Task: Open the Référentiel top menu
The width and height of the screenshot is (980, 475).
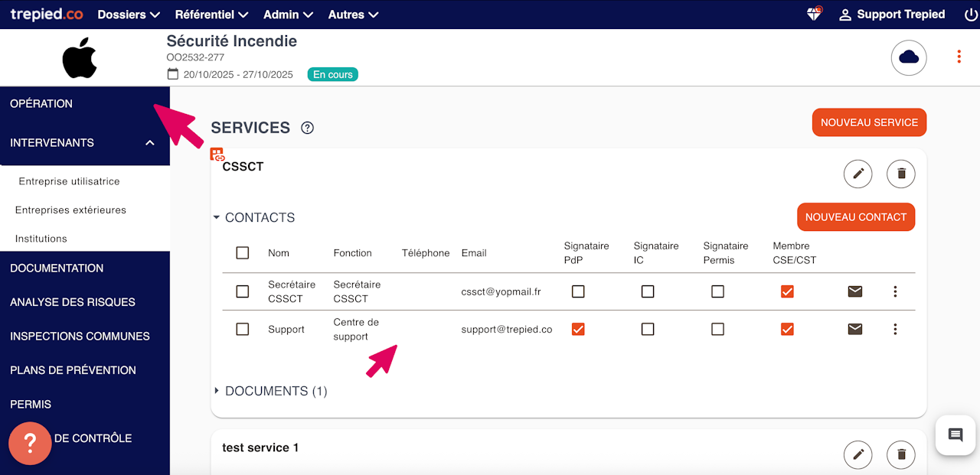Action: click(x=211, y=15)
